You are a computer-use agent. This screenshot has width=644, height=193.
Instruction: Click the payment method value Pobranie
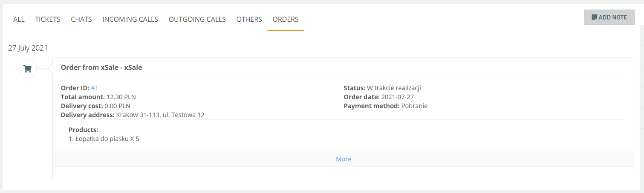(x=414, y=106)
